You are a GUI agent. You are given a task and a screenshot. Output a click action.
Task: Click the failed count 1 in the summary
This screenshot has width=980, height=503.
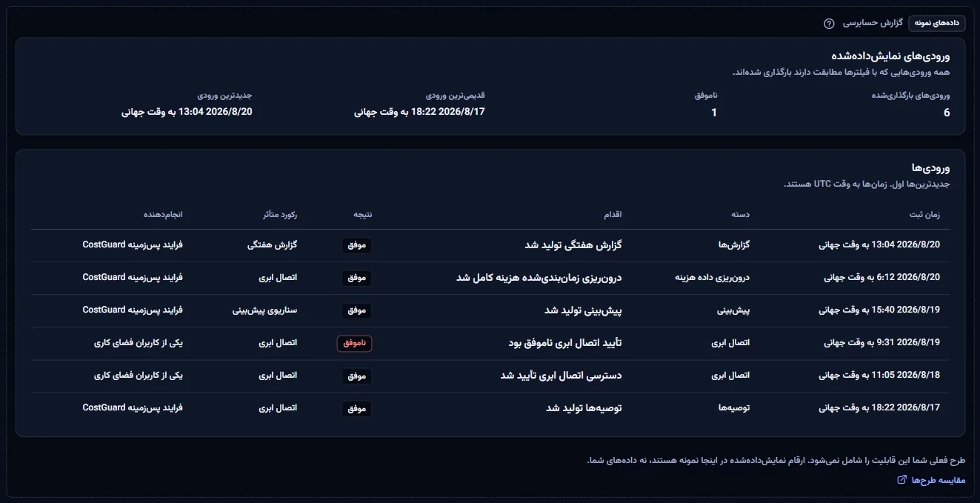pos(714,113)
